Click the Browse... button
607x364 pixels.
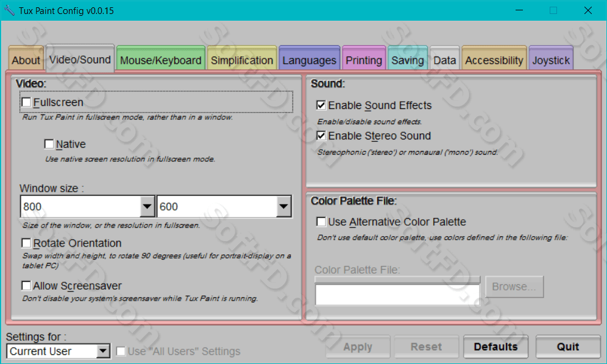pos(514,287)
